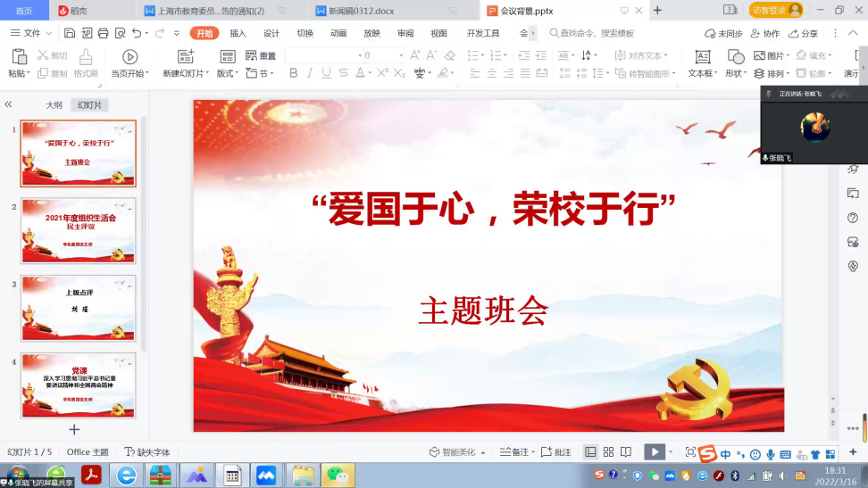
Task: Click the plus icon below slide thumbnails
Action: [74, 430]
